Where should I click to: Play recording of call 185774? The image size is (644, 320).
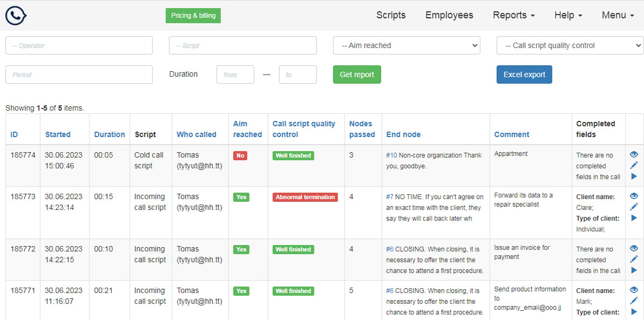click(634, 176)
